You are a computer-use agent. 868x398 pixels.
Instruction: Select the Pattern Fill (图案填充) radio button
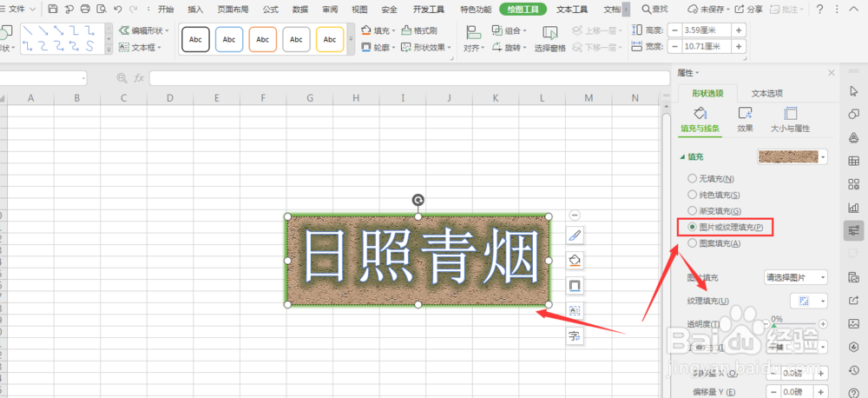(692, 242)
